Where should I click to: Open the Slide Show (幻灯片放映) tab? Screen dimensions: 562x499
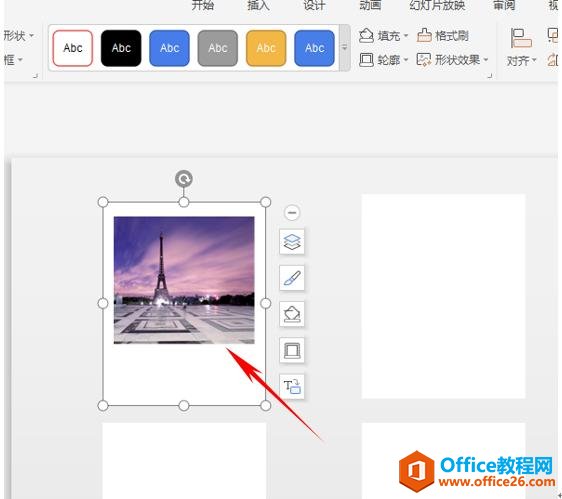[x=437, y=5]
